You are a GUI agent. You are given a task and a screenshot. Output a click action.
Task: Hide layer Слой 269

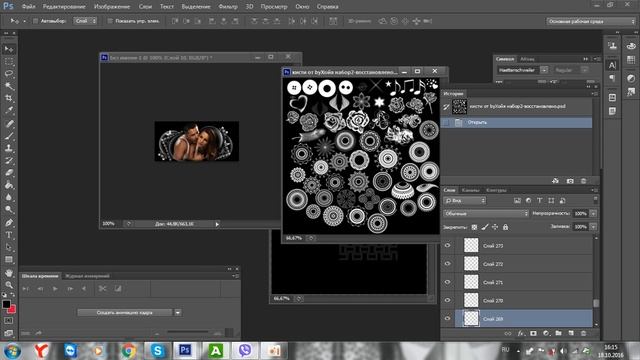click(x=447, y=318)
